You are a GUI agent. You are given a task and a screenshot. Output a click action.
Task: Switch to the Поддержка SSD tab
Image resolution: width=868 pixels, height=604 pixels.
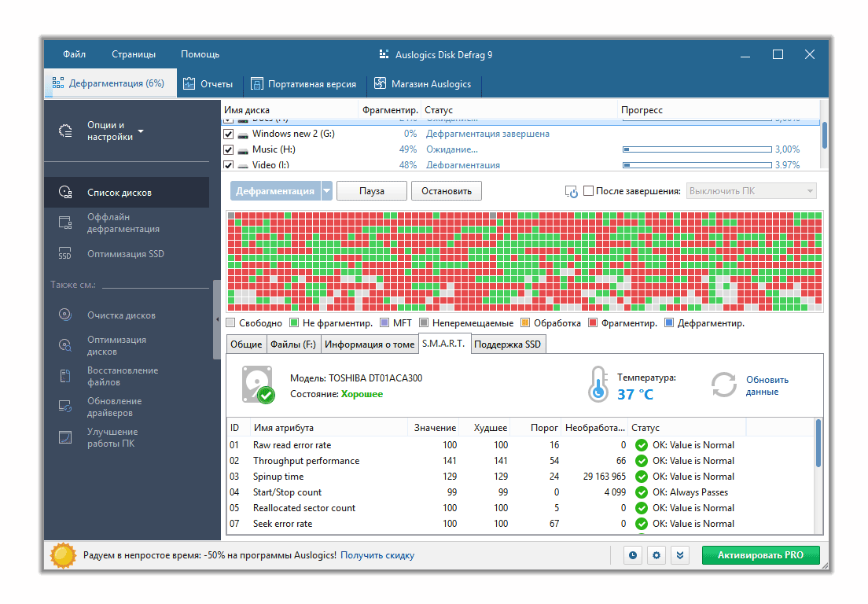[507, 344]
